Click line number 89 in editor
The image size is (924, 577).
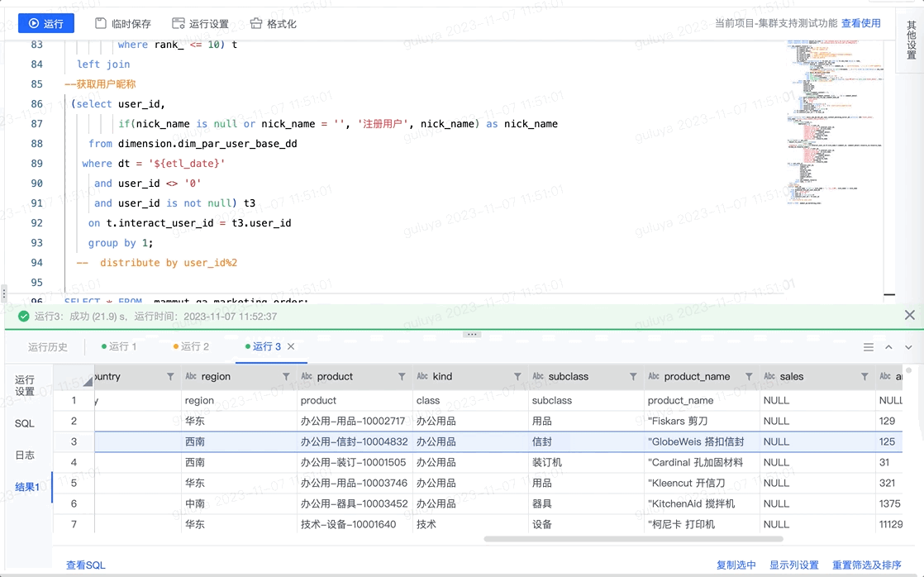(x=36, y=163)
